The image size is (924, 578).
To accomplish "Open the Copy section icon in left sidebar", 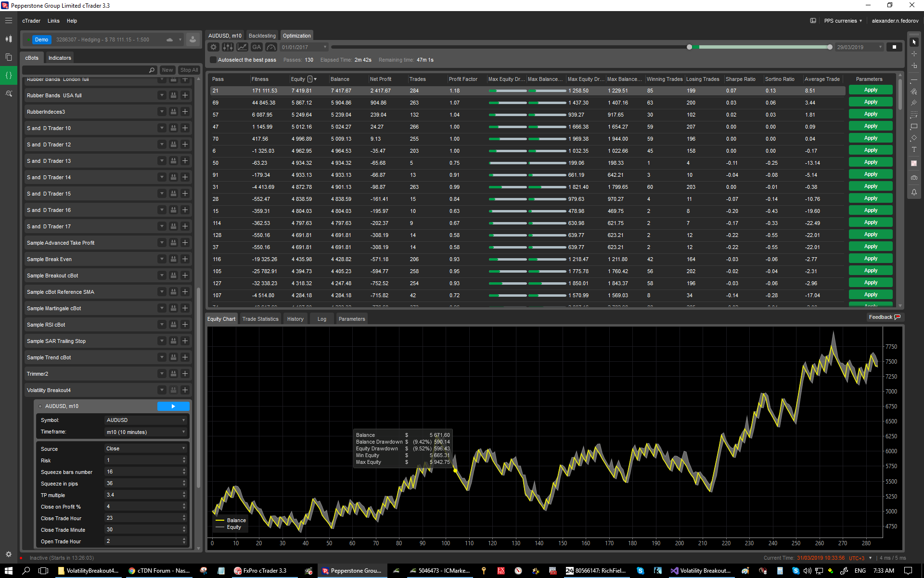I will pos(9,57).
